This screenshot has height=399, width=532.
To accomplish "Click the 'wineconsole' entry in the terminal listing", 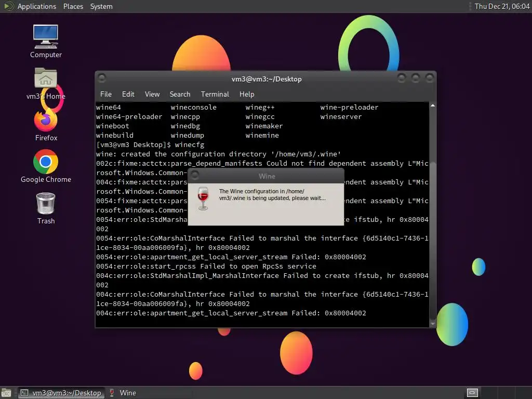I will [193, 107].
